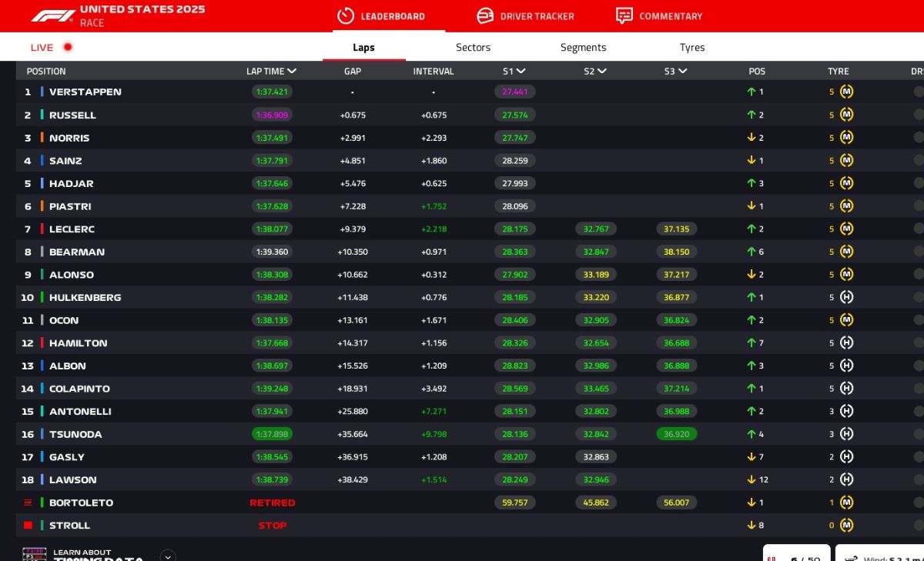
Task: Click the red stop icon beside Stroll
Action: tap(28, 526)
